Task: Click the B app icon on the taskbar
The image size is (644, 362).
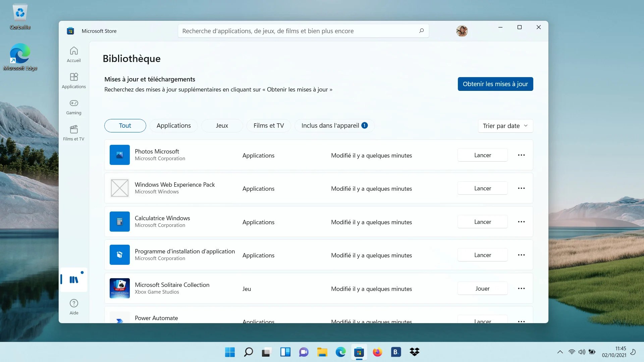Action: point(396,352)
